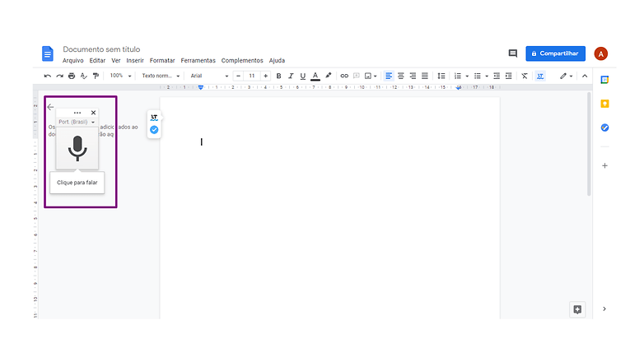Open the comment history
The height and width of the screenshot is (362, 644).
512,53
